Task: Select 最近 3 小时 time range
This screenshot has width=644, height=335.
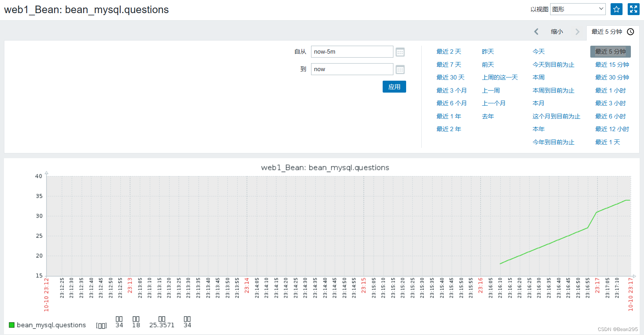Action: tap(611, 103)
